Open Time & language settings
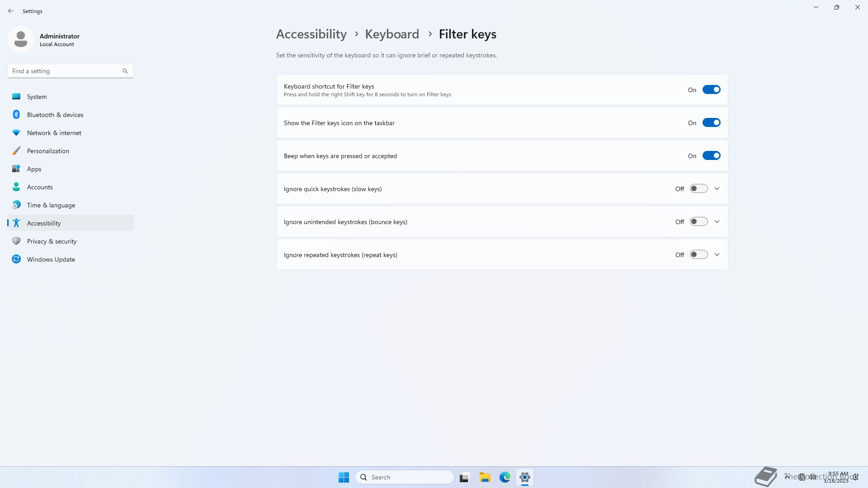868x488 pixels. coord(51,205)
